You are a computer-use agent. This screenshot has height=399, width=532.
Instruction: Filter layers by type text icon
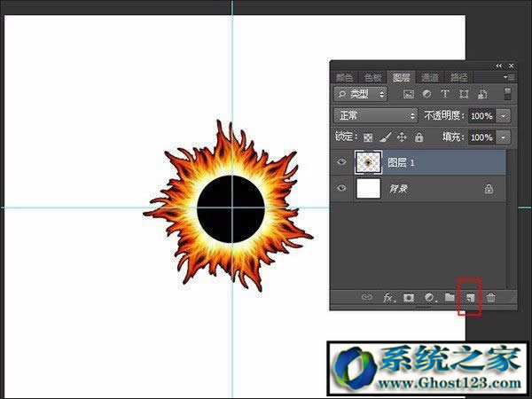click(445, 93)
